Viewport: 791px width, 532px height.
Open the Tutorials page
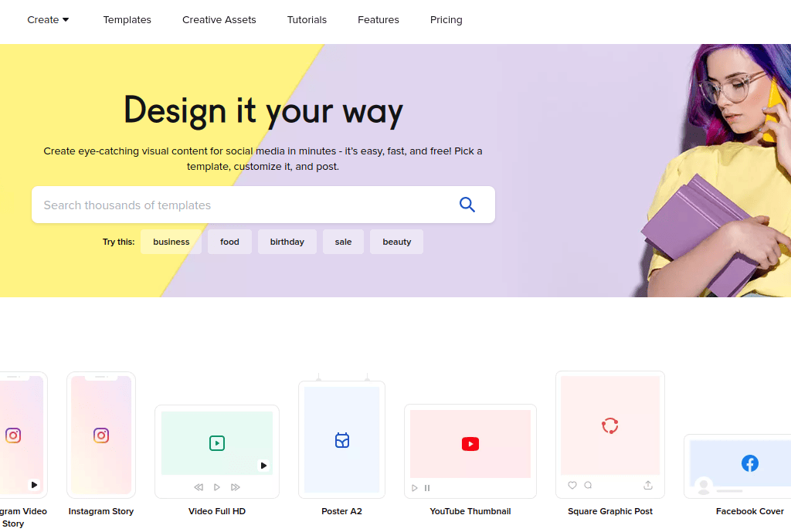pyautogui.click(x=307, y=19)
